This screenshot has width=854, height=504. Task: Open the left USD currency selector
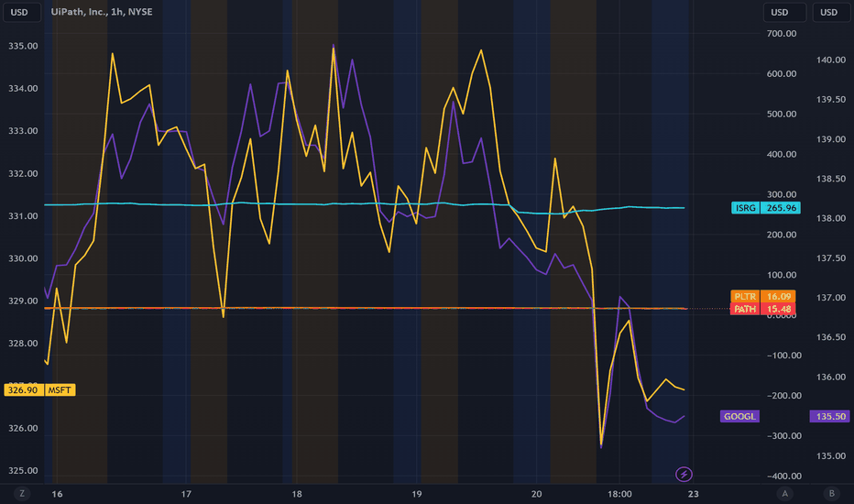[x=22, y=12]
